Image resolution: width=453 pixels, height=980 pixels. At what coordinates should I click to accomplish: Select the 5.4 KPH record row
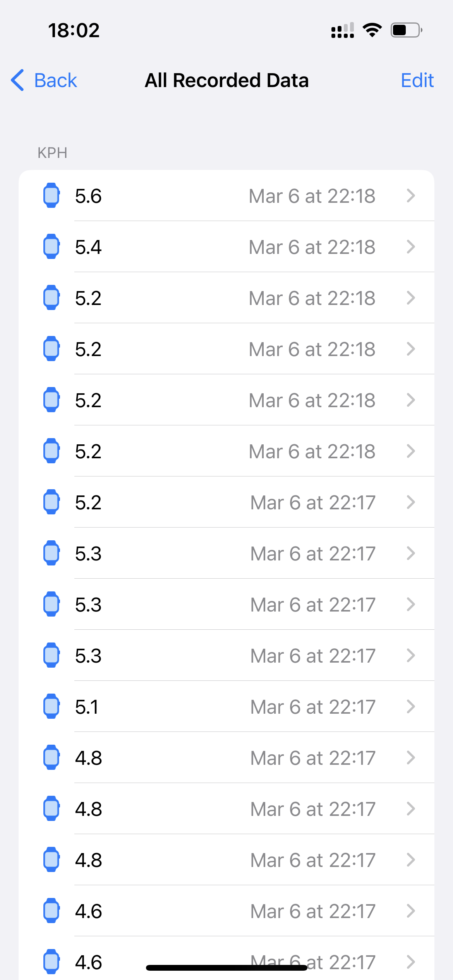pyautogui.click(x=226, y=247)
